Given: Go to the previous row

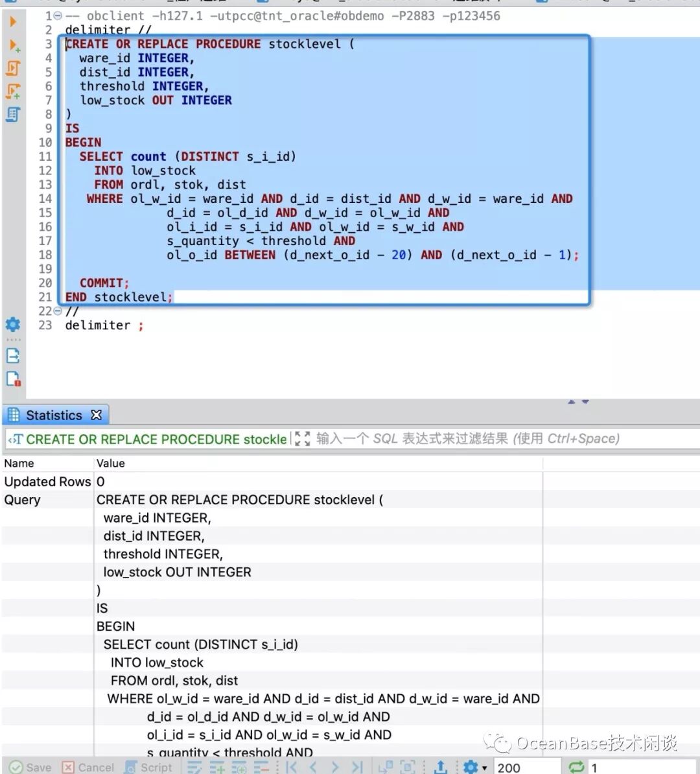Looking at the screenshot, I should tap(313, 767).
